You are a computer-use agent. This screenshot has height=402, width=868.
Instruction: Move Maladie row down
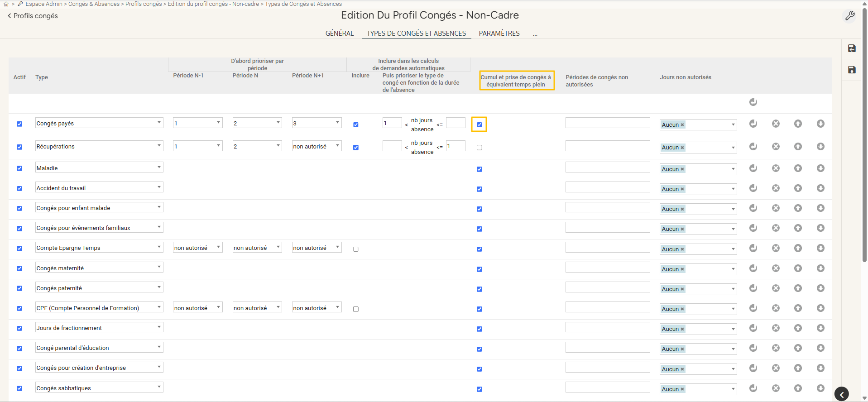point(820,168)
